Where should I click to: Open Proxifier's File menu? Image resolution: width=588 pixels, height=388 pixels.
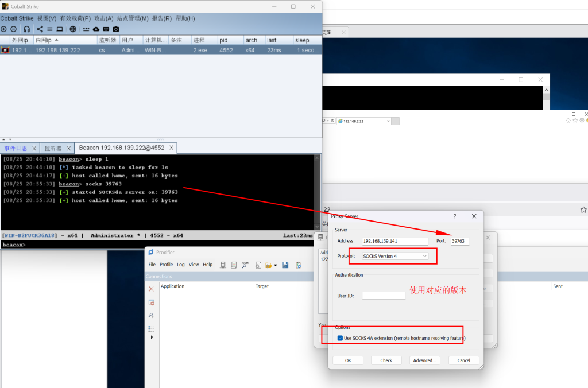click(x=152, y=265)
